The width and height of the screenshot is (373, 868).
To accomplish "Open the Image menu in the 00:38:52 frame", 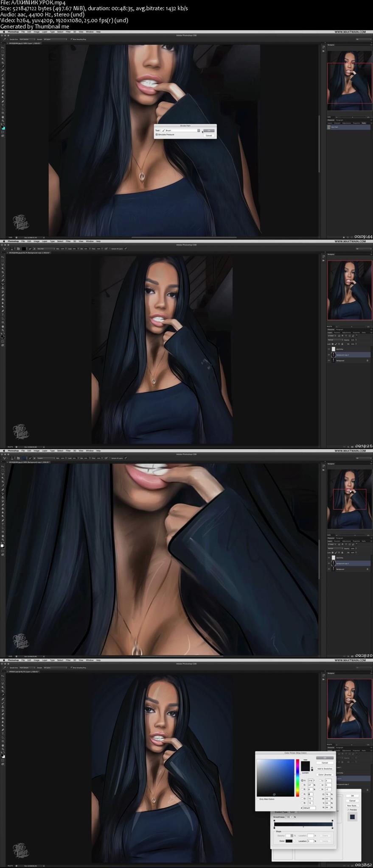I will 36,660.
